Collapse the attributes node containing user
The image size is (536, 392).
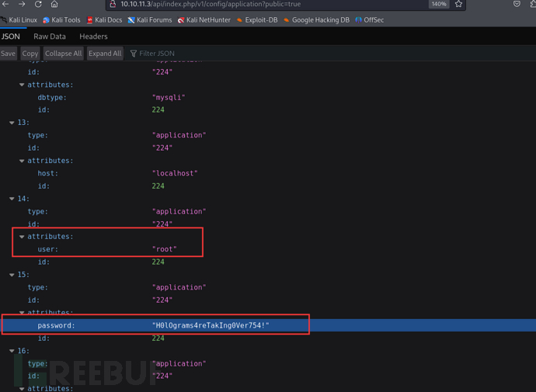coord(22,237)
